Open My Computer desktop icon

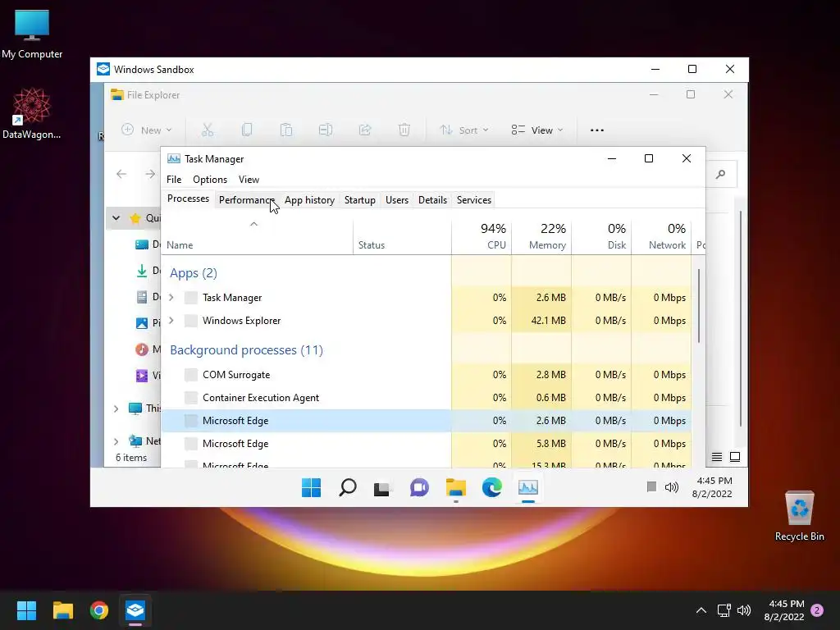tap(32, 34)
